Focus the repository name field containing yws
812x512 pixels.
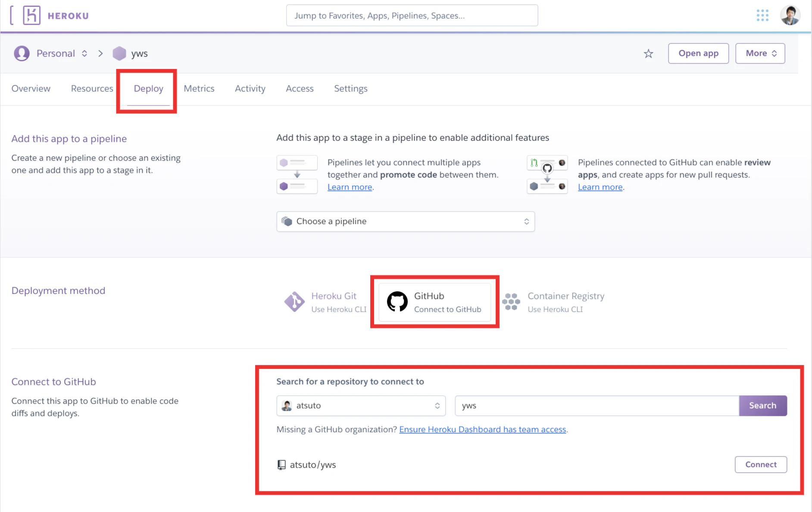pyautogui.click(x=597, y=406)
